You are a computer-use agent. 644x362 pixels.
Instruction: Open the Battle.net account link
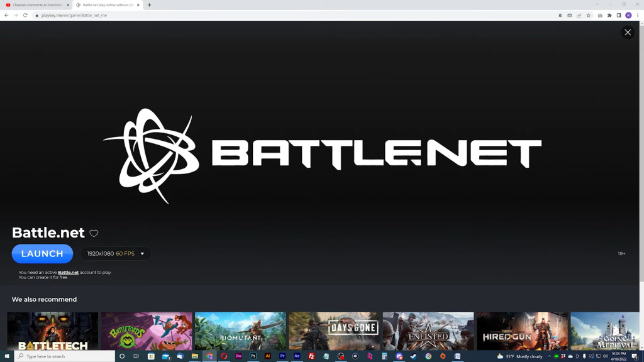[x=68, y=273]
